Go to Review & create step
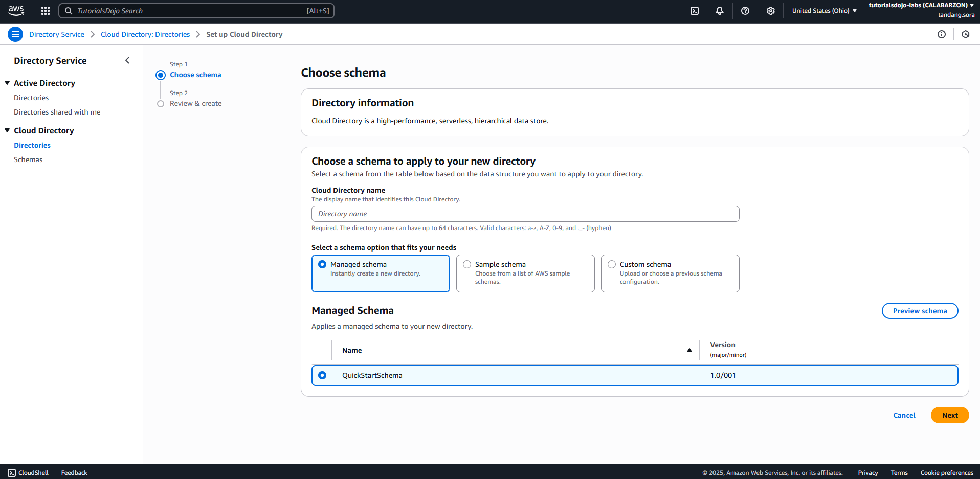This screenshot has height=479, width=980. [x=195, y=103]
